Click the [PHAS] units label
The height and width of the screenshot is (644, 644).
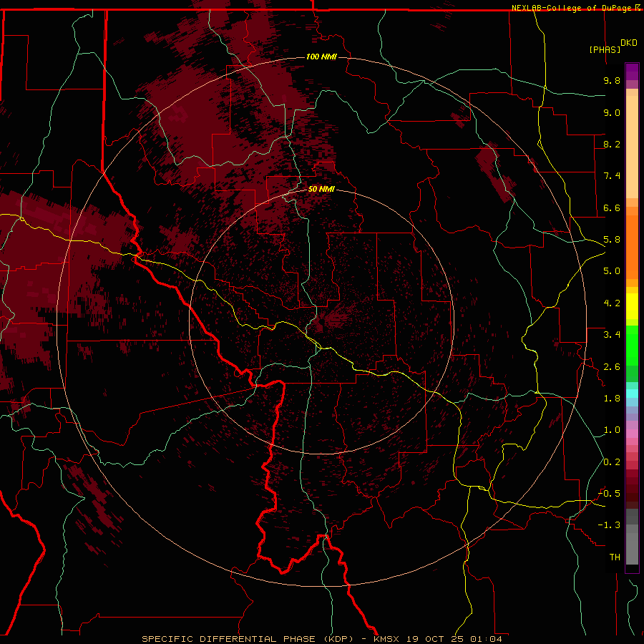pos(605,49)
